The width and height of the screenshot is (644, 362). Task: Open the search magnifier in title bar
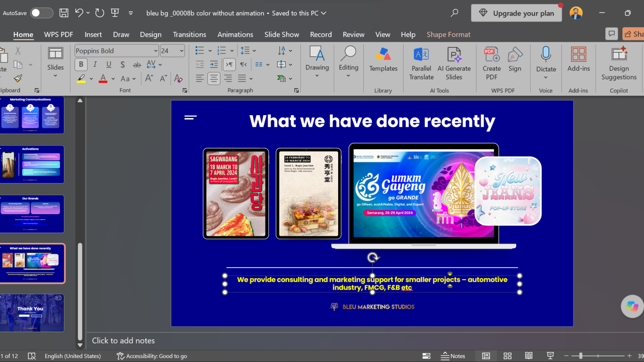click(x=454, y=13)
